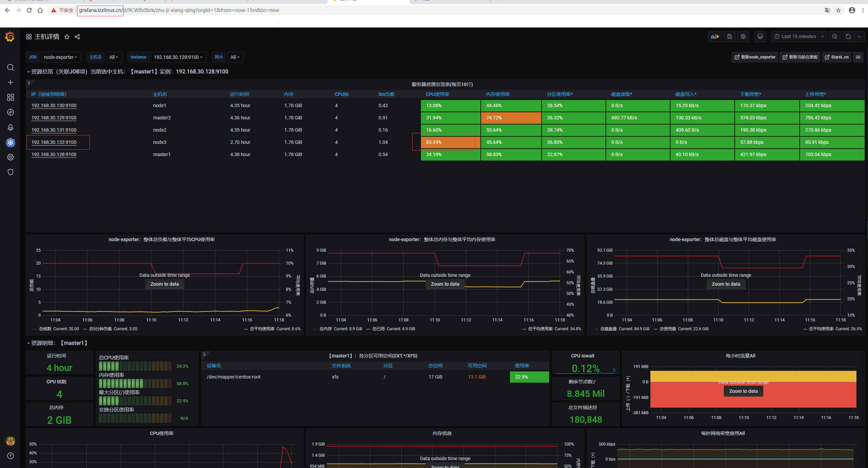Open the 更新node_exporter link
Screen dimensions: 868x468
pyautogui.click(x=755, y=57)
